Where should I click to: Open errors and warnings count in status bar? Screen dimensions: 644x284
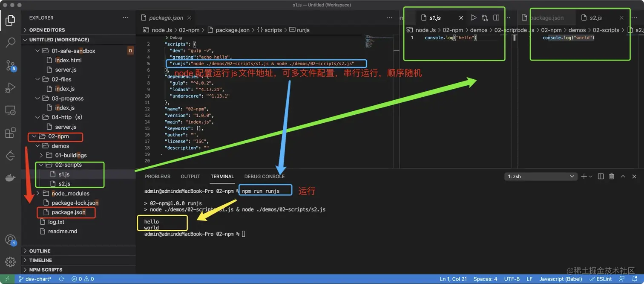[x=83, y=279]
